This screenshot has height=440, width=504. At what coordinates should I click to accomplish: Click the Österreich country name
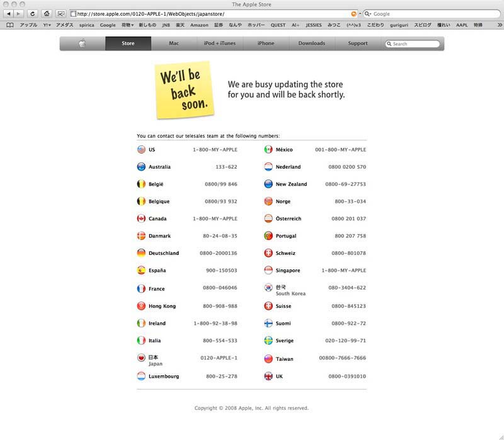[x=289, y=218]
